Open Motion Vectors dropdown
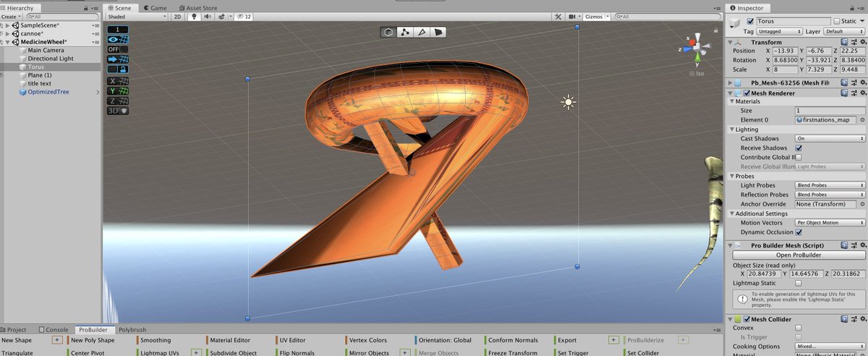This screenshot has height=356, width=868. pyautogui.click(x=830, y=223)
